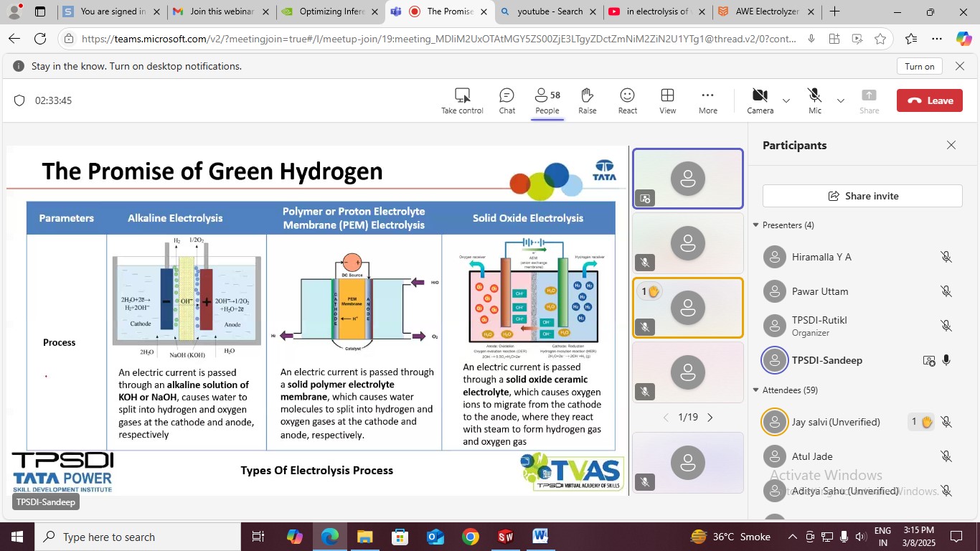Switch to the AWE Electrolyzer tab

pyautogui.click(x=766, y=11)
